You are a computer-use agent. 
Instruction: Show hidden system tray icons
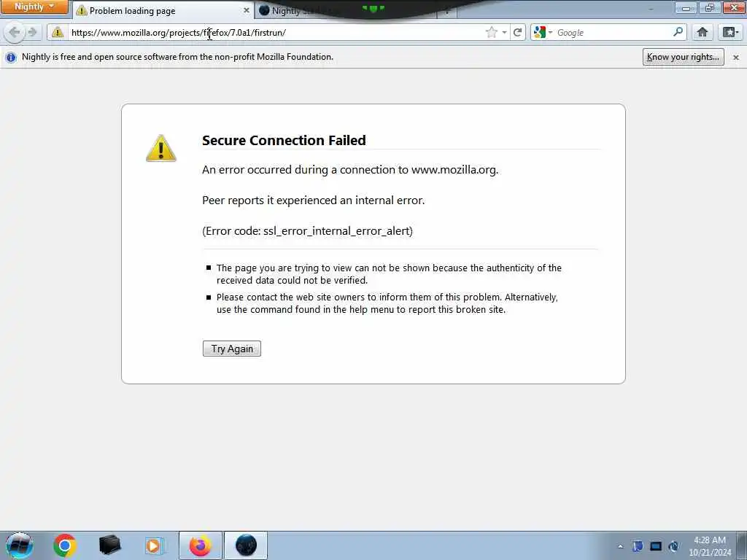coord(620,547)
